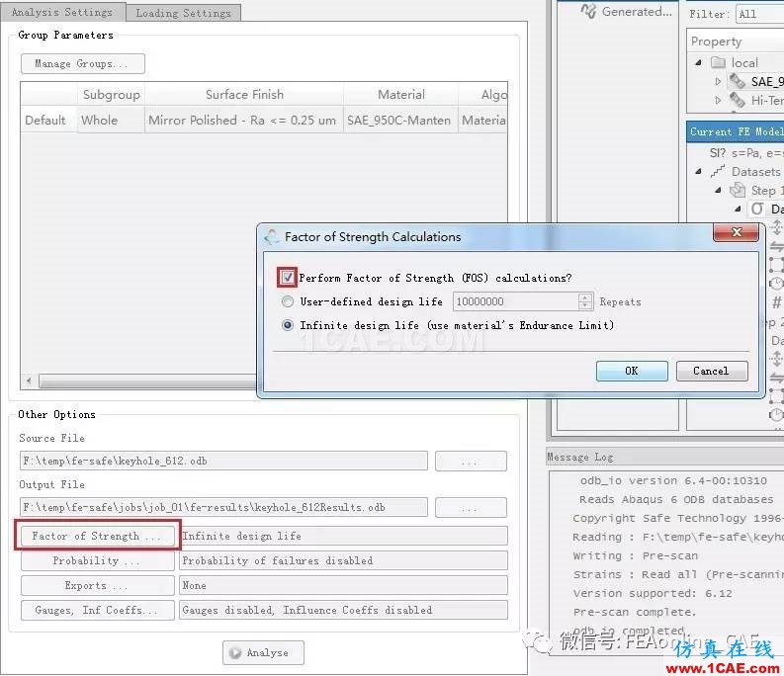Click the play icon on Analyse button
The width and height of the screenshot is (784, 676).
click(x=235, y=652)
